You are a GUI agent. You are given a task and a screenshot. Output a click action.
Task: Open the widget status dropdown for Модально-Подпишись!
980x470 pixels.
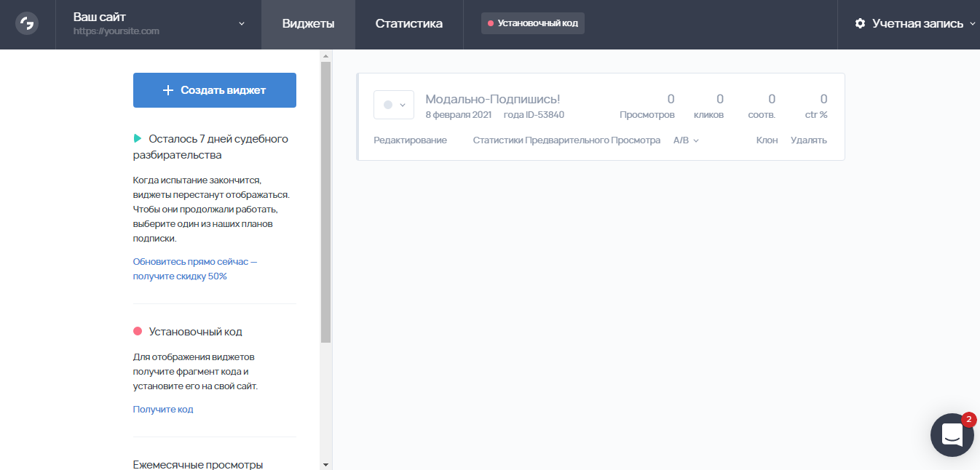click(394, 105)
